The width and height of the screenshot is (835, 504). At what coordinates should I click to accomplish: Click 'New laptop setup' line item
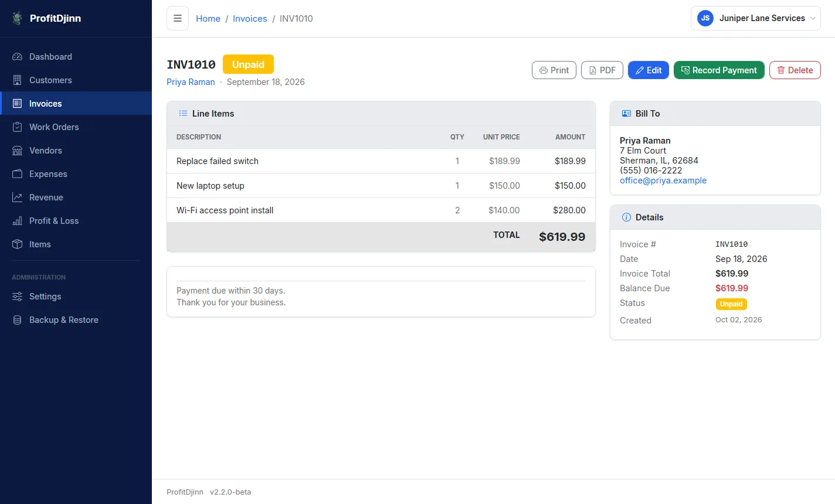coord(211,186)
